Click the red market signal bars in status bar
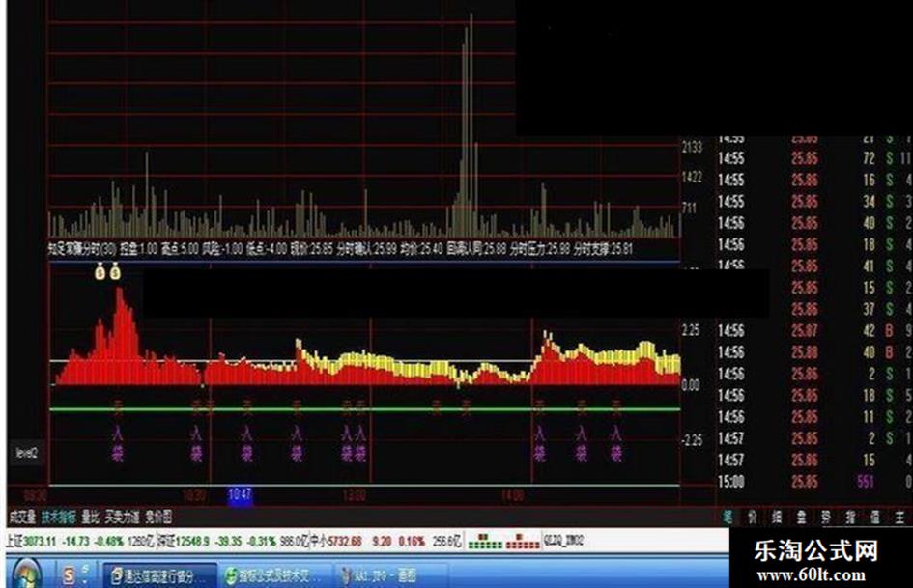Screen dimensions: 913x588 click(523, 542)
